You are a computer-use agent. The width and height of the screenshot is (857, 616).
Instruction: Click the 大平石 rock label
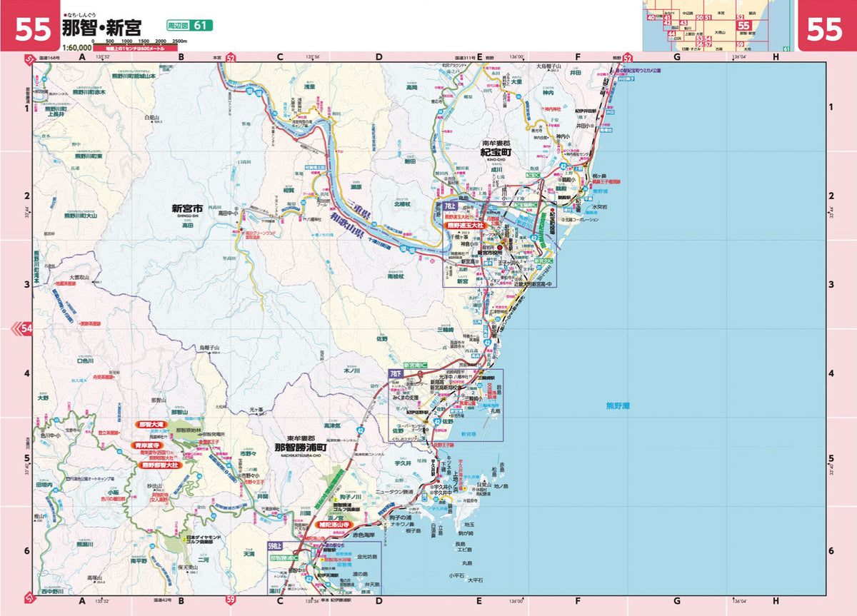[x=476, y=580]
